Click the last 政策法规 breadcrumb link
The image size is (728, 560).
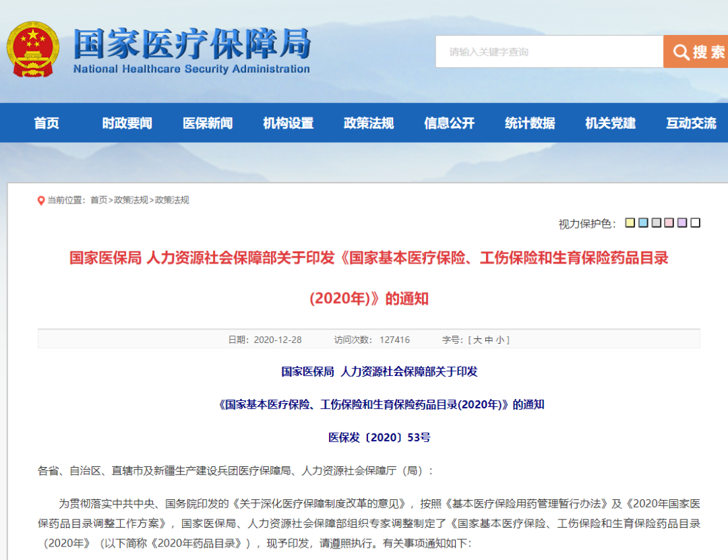click(172, 200)
